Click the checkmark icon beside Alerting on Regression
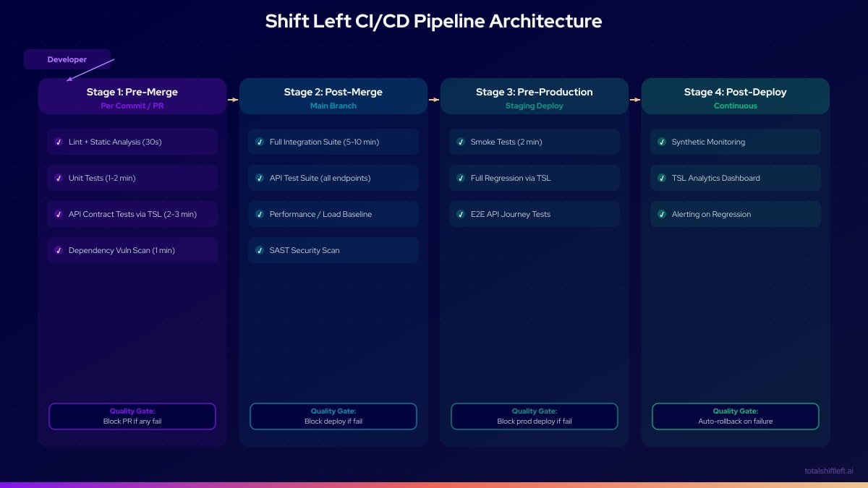Screen dimensions: 868x488 662,214
